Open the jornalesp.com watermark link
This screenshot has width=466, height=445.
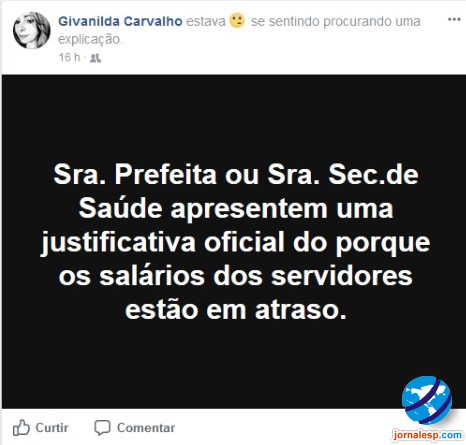(x=427, y=435)
